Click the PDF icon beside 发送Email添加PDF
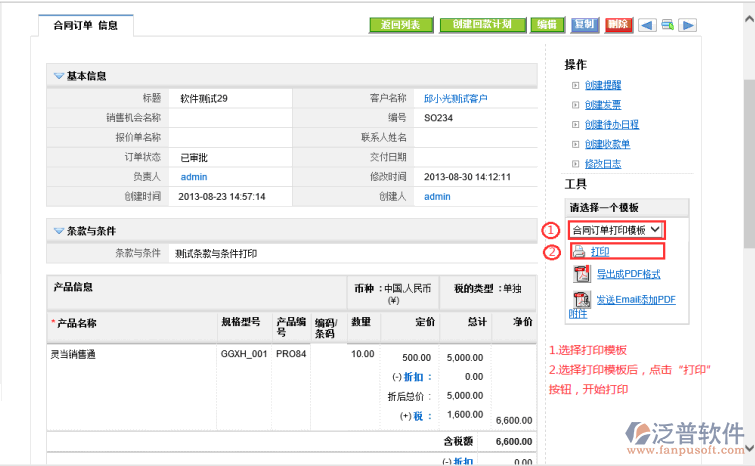 (x=582, y=299)
